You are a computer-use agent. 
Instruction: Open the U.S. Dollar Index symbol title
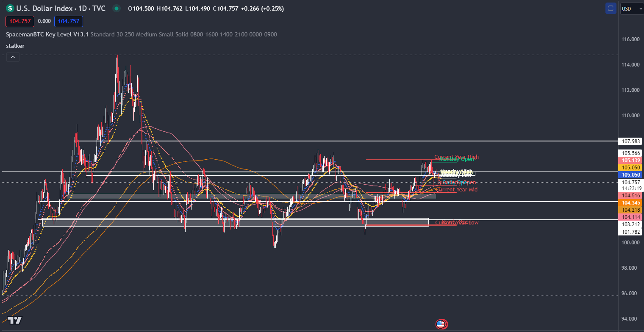coord(61,8)
